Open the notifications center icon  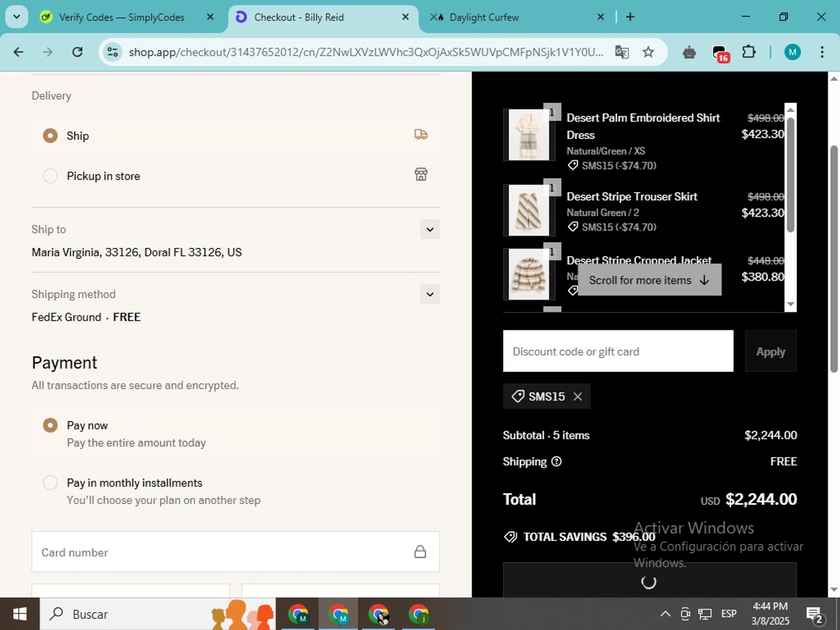814,615
